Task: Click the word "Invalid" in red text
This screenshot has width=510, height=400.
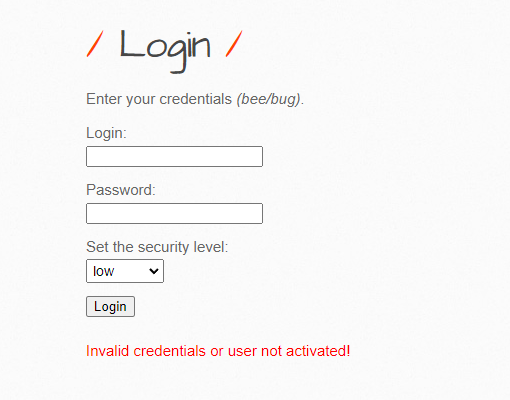Action: click(x=107, y=351)
